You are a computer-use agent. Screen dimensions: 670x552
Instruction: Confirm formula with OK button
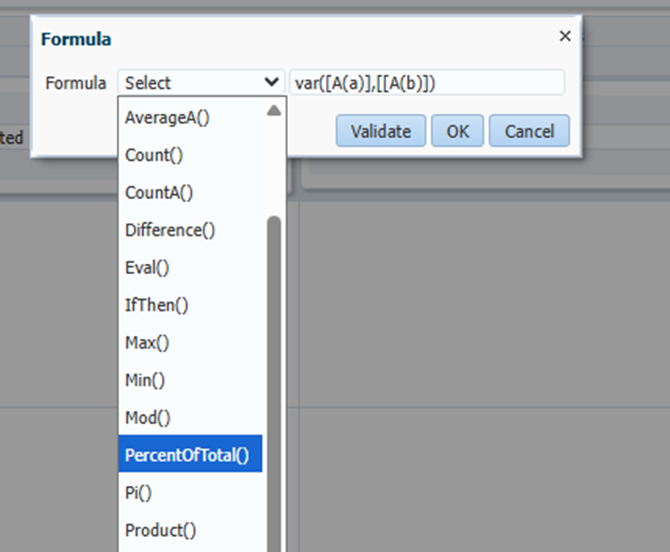tap(458, 131)
